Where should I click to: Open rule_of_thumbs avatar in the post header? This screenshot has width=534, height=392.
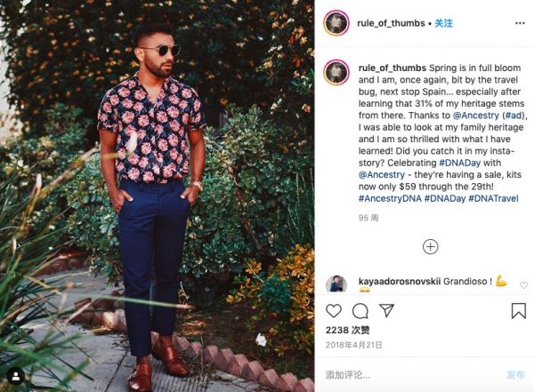click(336, 22)
